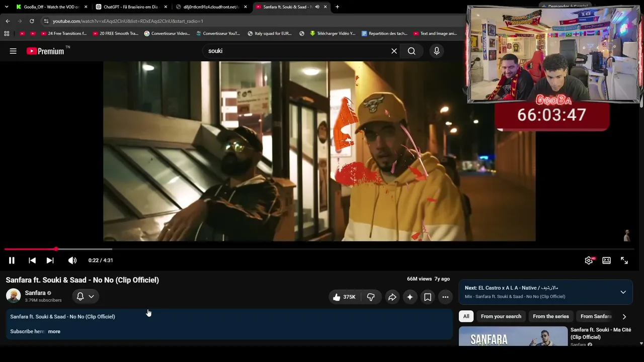The width and height of the screenshot is (644, 362).
Task: Expand the Next mix playlist panel
Action: [x=623, y=292]
